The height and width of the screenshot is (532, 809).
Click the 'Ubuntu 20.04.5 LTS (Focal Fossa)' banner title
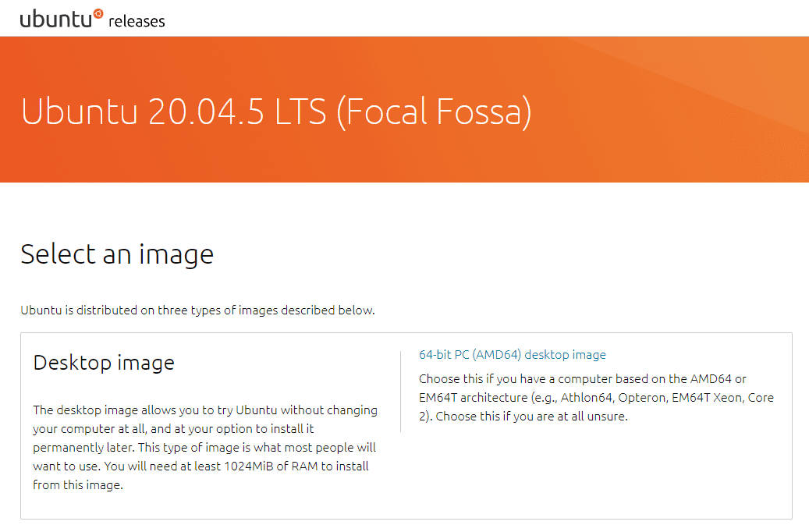point(276,112)
